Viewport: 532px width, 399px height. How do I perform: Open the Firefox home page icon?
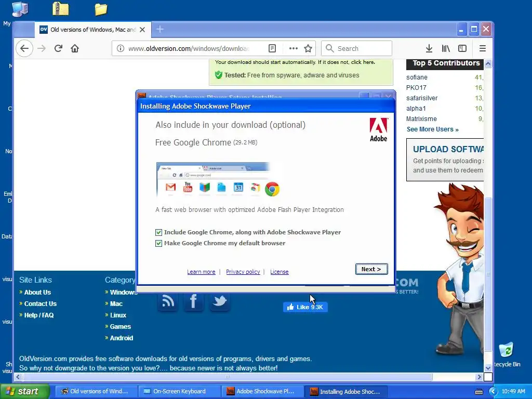(75, 48)
